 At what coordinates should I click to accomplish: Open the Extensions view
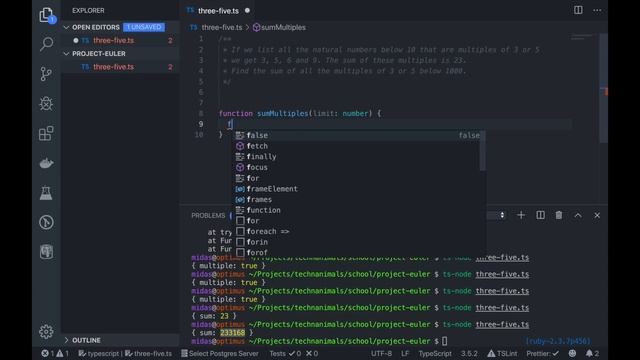(x=46, y=133)
